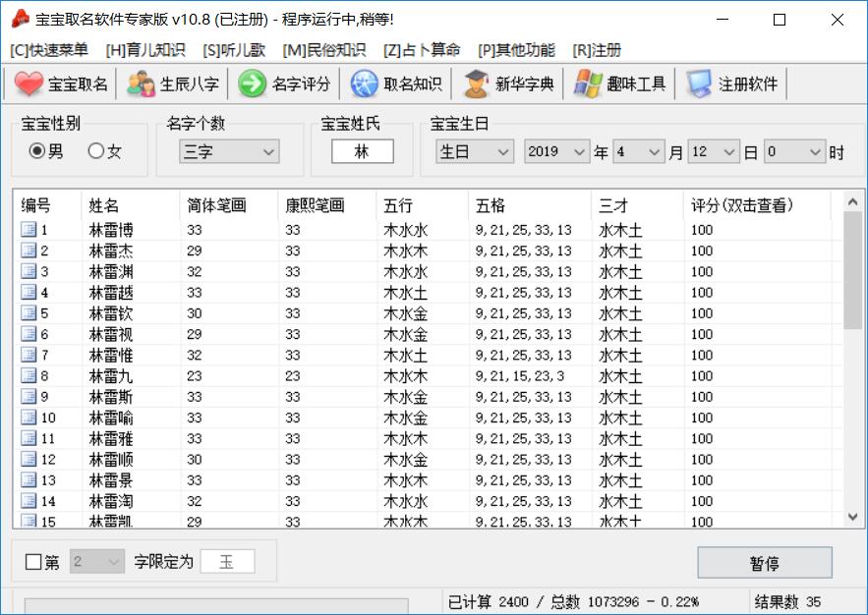Click the graduate icon for 新华字典

tap(476, 84)
